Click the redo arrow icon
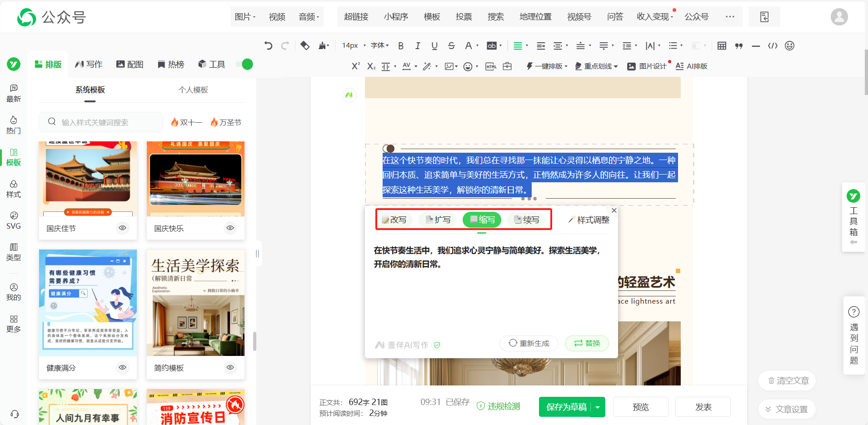Screen dimensions: 868x425 point(285,45)
